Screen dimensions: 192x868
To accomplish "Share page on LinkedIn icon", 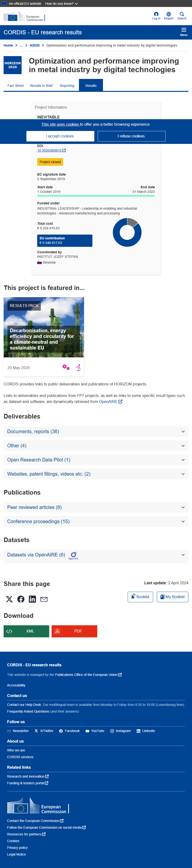I will (x=32, y=599).
